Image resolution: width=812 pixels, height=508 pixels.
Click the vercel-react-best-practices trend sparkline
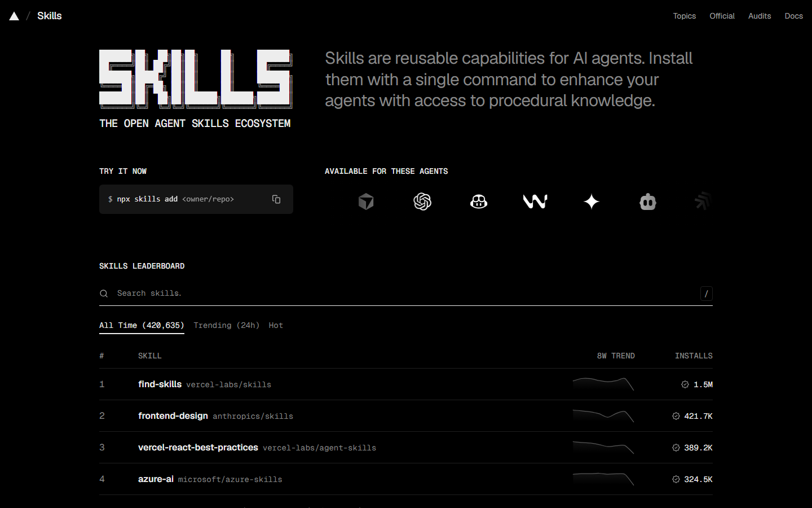603,448
